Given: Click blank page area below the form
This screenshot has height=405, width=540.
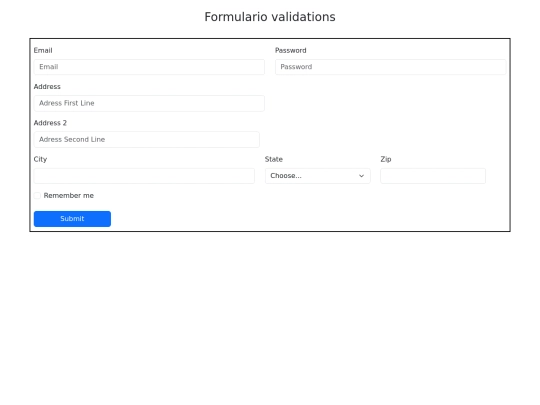Looking at the screenshot, I should point(270,310).
